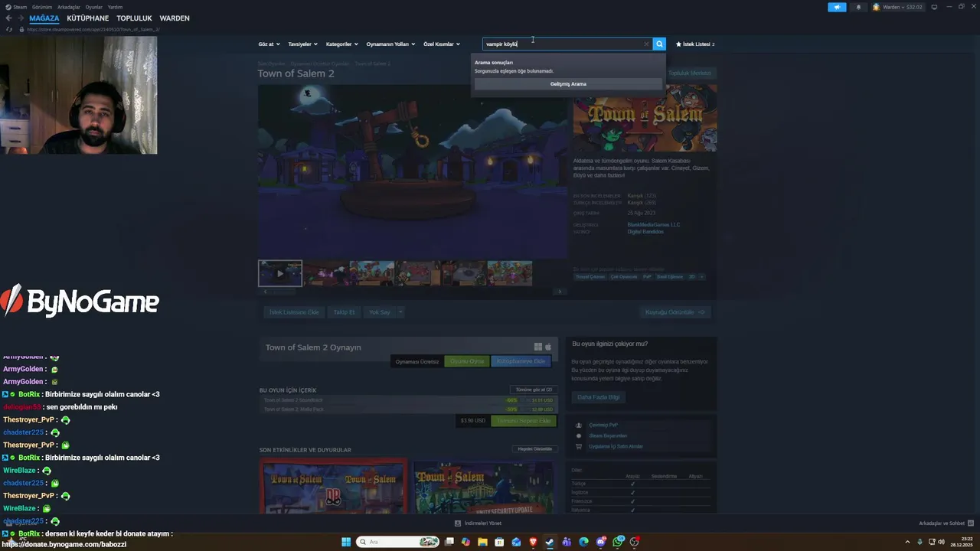Expand the Özel Kısımlar dropdown
Image resolution: width=980 pixels, height=551 pixels.
(x=442, y=44)
